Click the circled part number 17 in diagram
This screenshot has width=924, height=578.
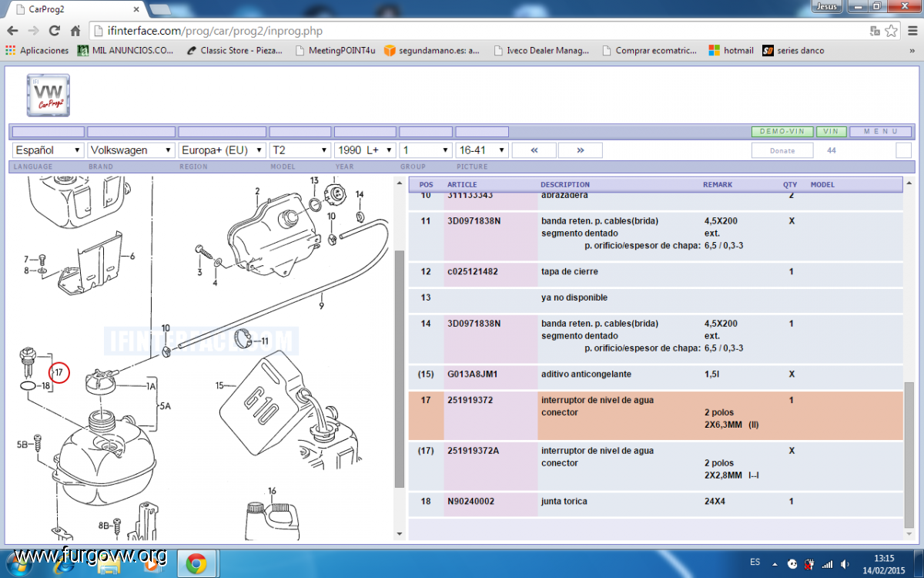pos(59,373)
